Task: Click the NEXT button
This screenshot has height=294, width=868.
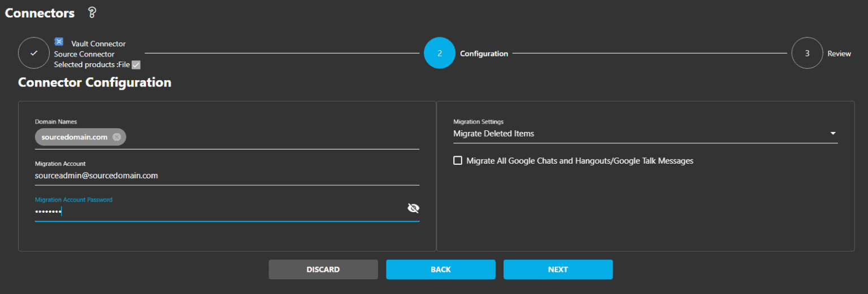Action: (558, 270)
